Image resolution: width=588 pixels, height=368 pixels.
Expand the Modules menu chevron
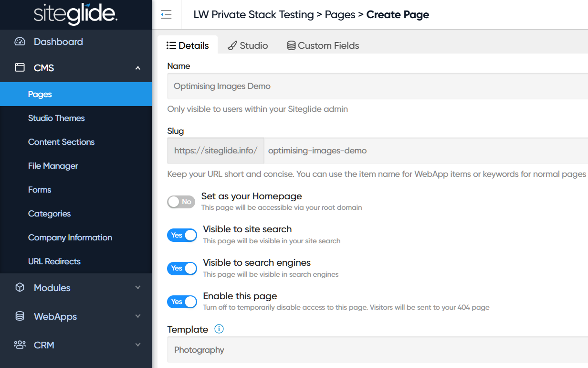tap(138, 288)
